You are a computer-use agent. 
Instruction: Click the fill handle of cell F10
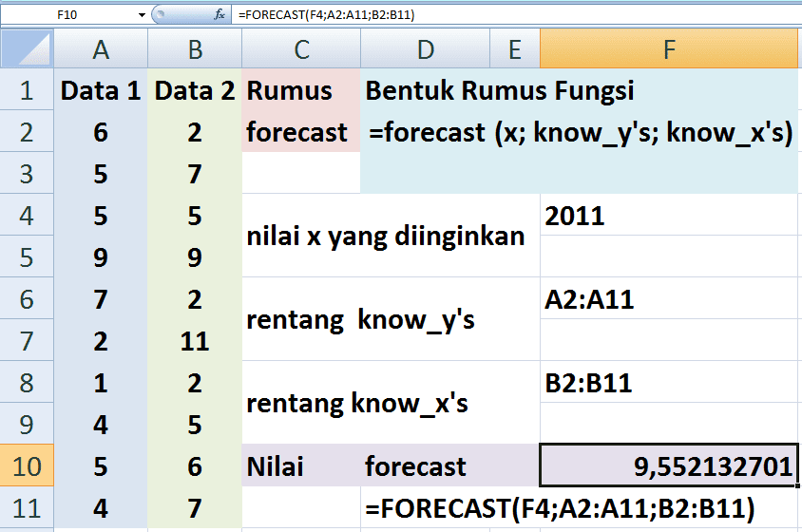pos(798,486)
